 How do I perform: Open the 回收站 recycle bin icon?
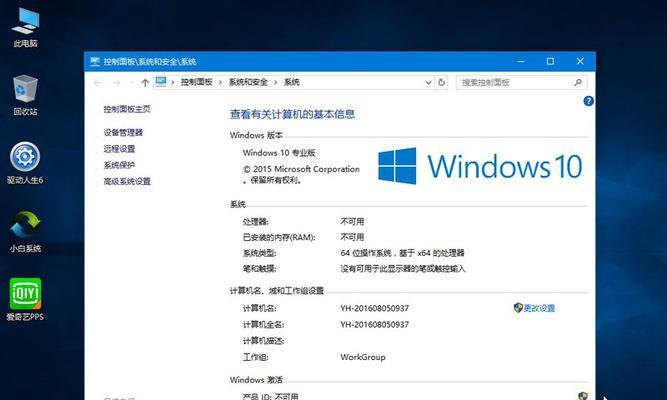tap(25, 94)
